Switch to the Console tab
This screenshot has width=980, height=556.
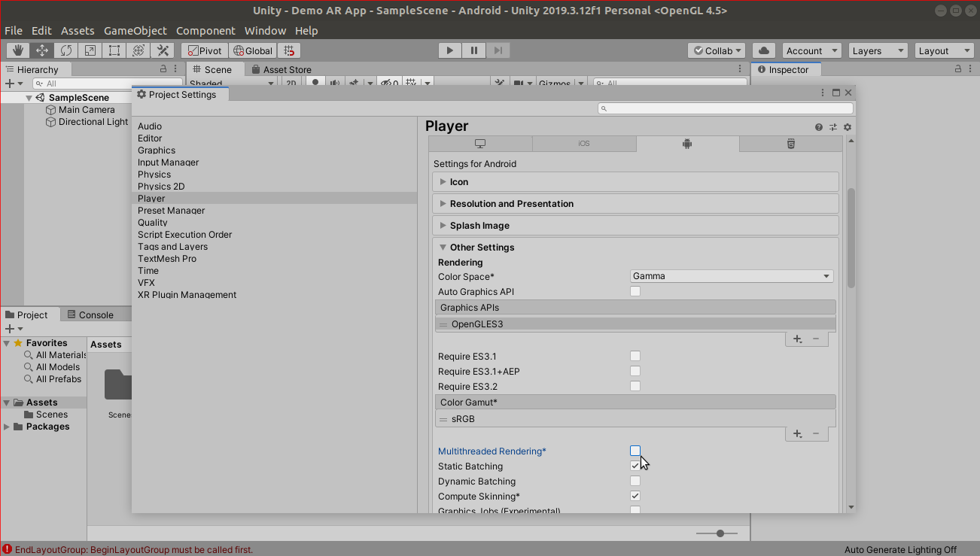click(90, 314)
